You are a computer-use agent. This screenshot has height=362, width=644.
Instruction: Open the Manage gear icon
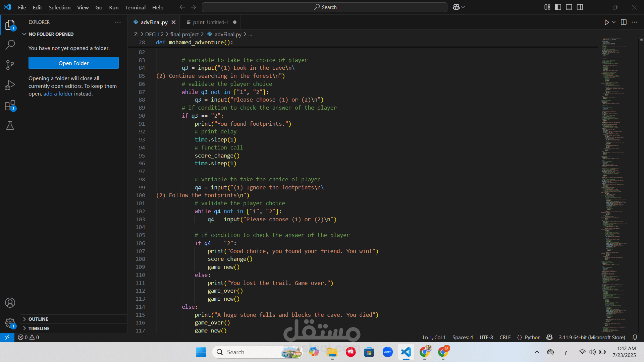coord(10,323)
